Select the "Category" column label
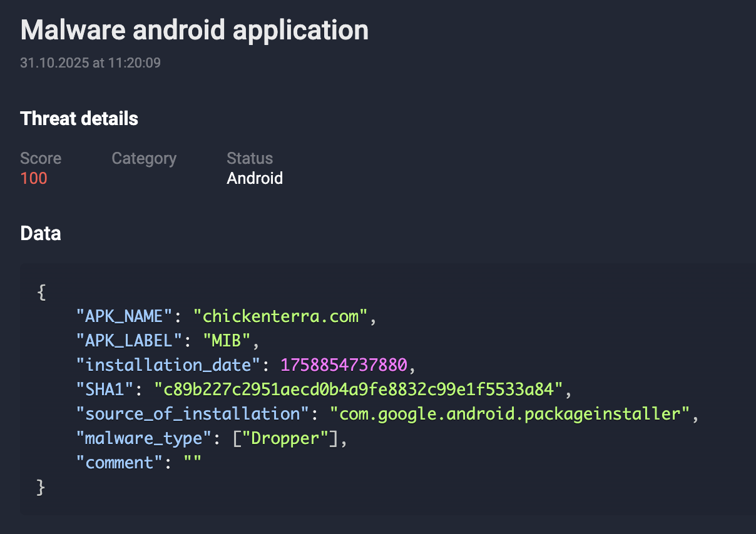Viewport: 756px width, 534px height. tap(144, 159)
